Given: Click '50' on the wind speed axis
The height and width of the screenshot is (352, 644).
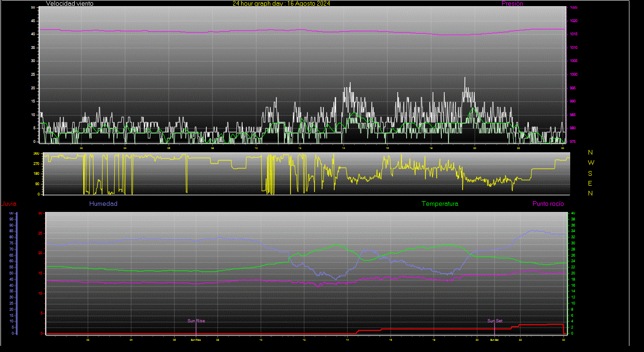Looking at the screenshot, I should [33, 8].
